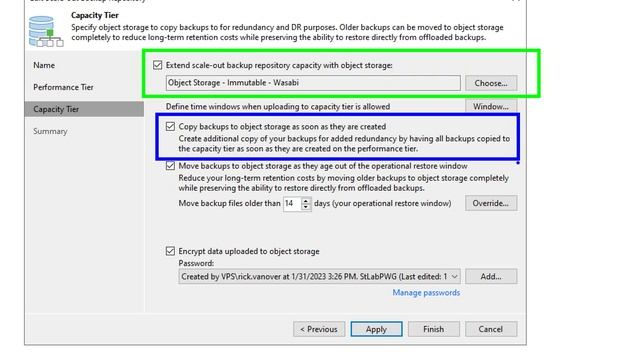640x360 pixels.
Task: Click the Override button
Action: 491,203
